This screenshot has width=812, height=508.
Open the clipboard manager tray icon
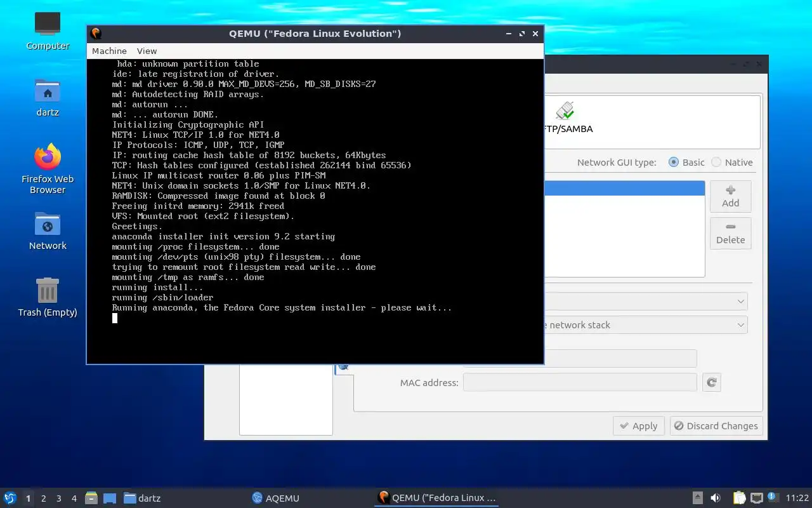coord(739,498)
